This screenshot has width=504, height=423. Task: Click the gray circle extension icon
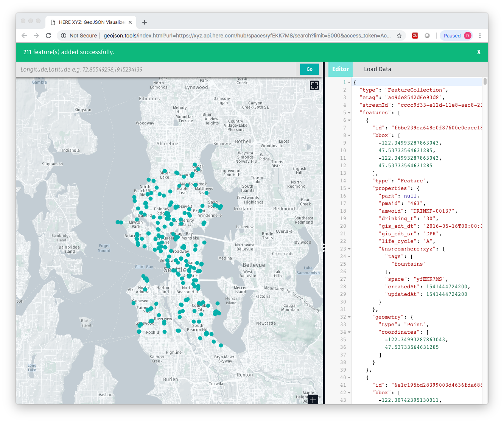click(427, 36)
